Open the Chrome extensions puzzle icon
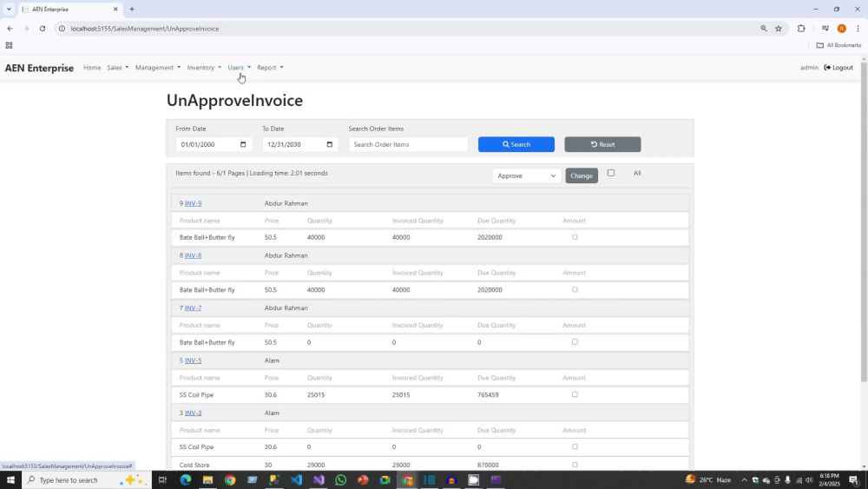This screenshot has width=868, height=489. (801, 29)
